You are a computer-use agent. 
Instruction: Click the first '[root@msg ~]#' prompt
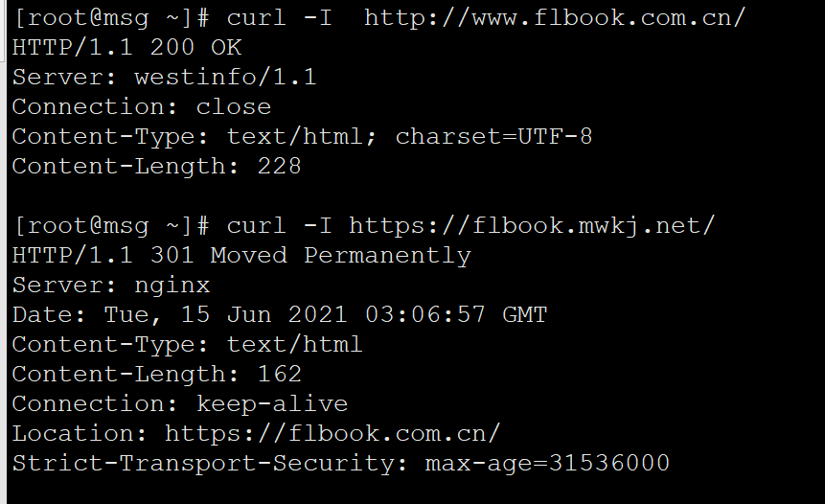pos(111,18)
